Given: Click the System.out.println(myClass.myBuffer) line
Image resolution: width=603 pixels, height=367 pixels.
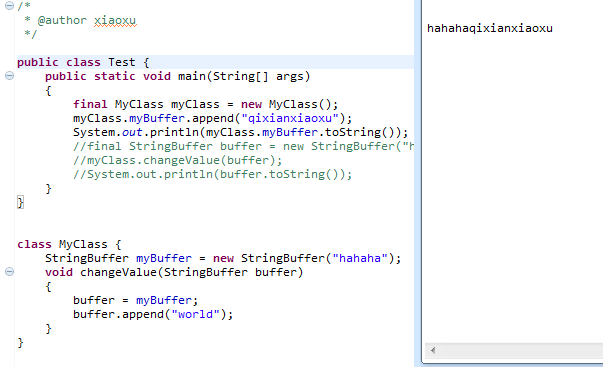Looking at the screenshot, I should click(x=241, y=132).
